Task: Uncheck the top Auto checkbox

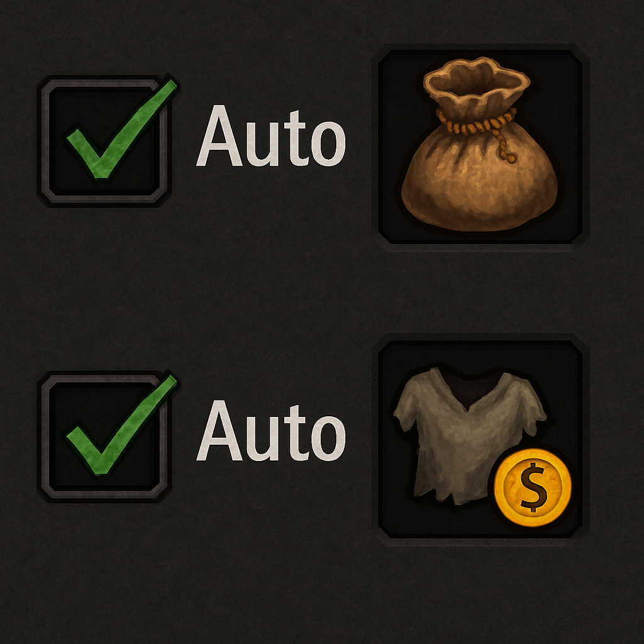Action: (104, 141)
